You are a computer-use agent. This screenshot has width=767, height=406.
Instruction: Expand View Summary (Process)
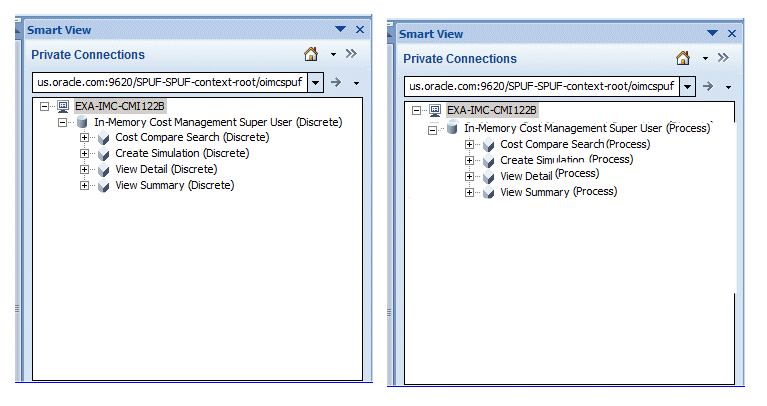pos(470,193)
